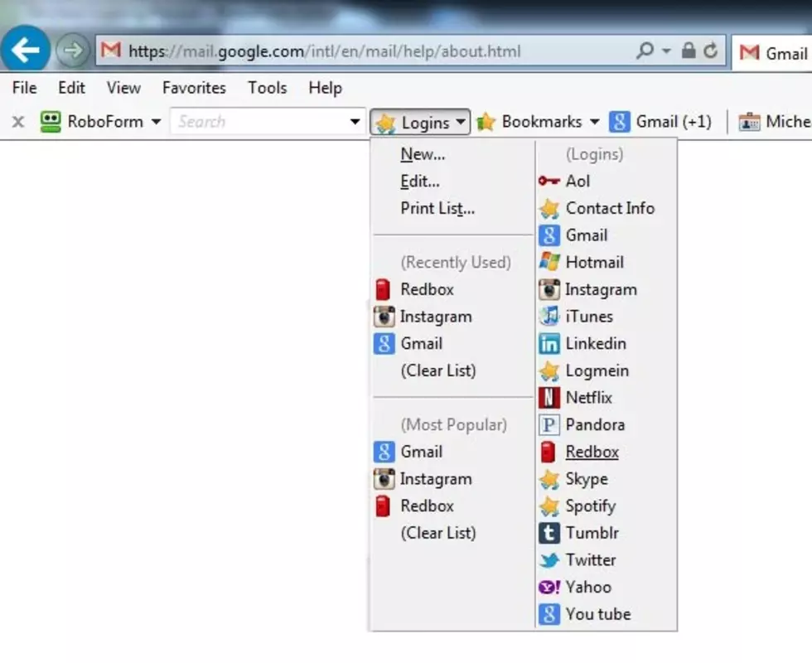Click the browser forward arrow button
Image resolution: width=812 pixels, height=663 pixels.
[x=73, y=51]
